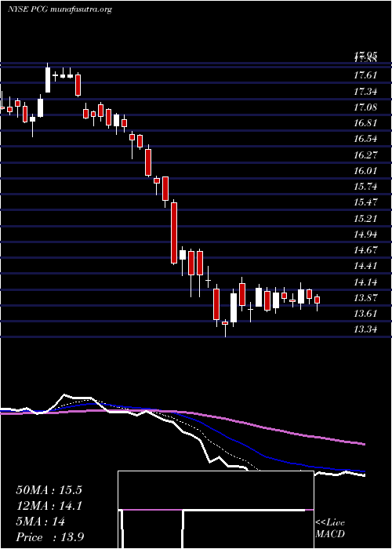The width and height of the screenshot is (392, 549).
Task: Click the tallest red candlestick of the sharp drop
Action: click(x=174, y=233)
